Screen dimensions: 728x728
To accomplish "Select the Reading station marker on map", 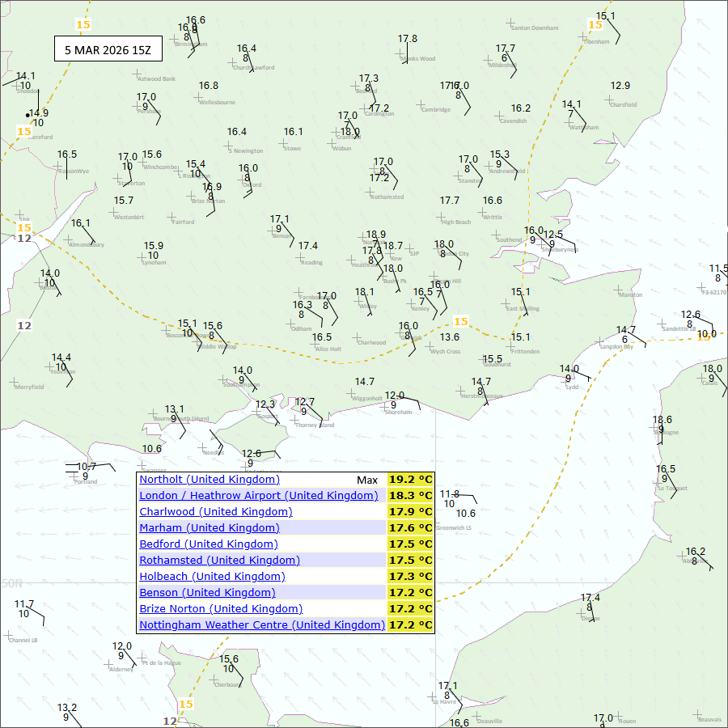I will click(x=300, y=256).
